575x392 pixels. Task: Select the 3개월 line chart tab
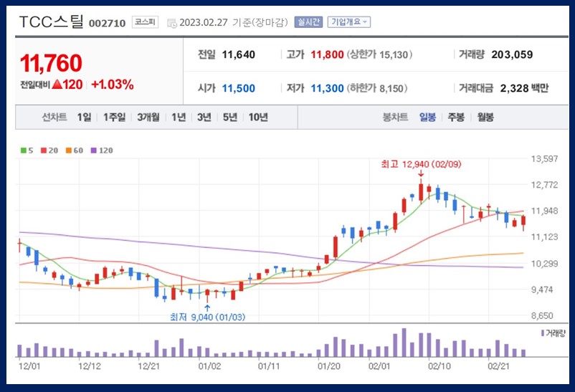[148, 117]
